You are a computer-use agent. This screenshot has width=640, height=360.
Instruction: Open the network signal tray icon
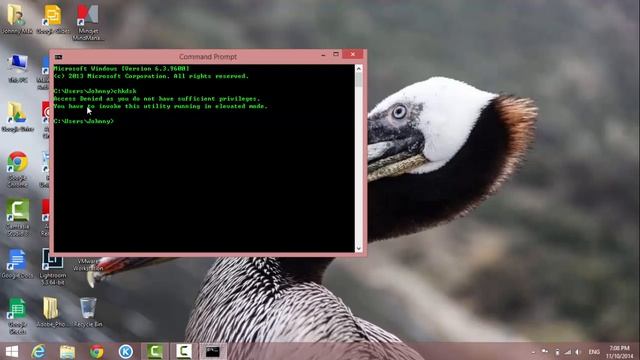[568, 351]
